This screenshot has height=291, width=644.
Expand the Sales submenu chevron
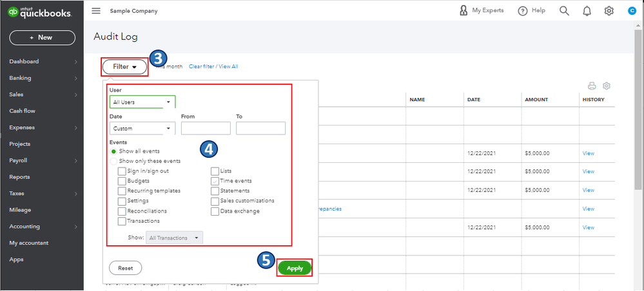[x=76, y=95]
